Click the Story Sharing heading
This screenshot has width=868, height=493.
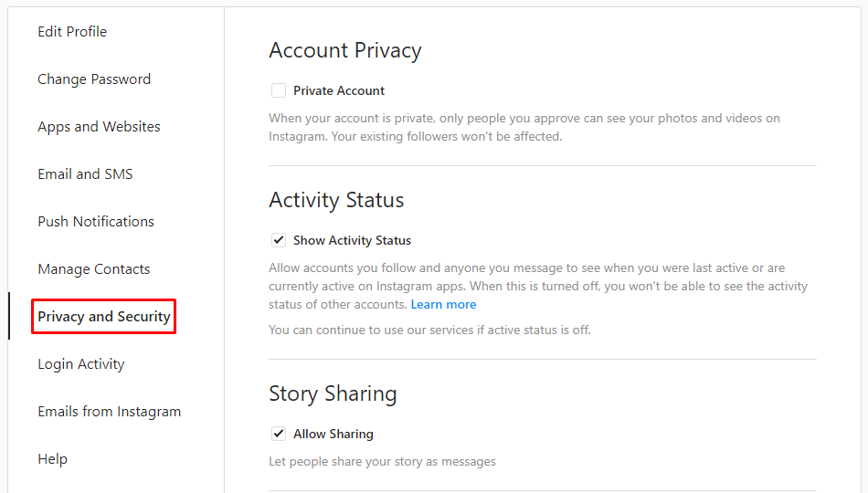(x=333, y=393)
